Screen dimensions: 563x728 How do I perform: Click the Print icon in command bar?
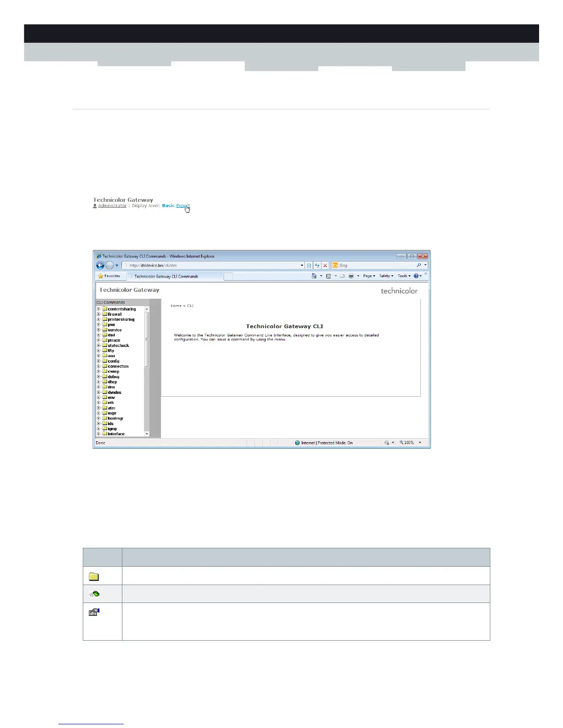(x=351, y=276)
